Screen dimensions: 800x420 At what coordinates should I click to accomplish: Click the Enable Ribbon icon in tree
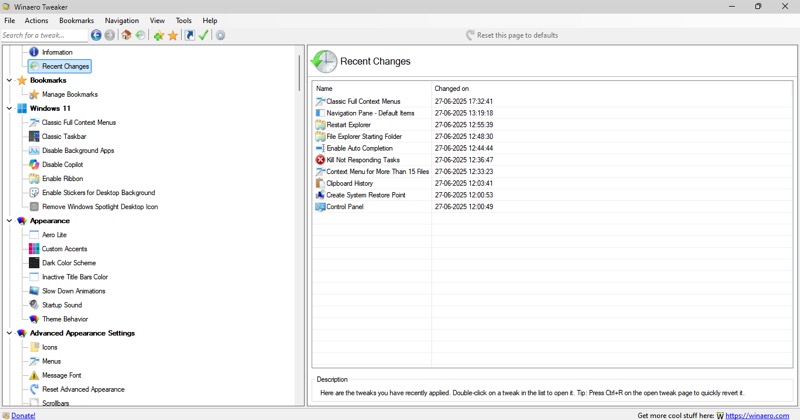(x=34, y=179)
